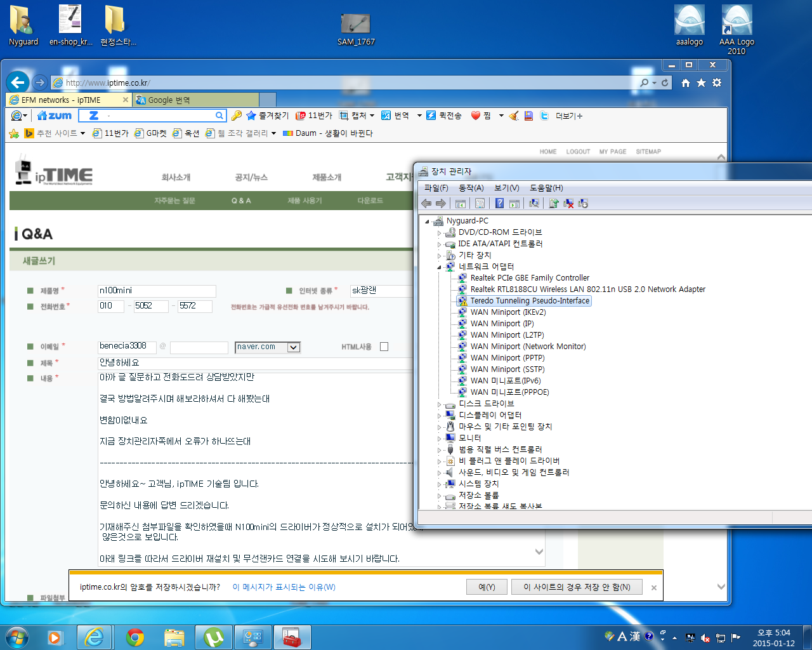Screen dimensions: 812x650
Task: Click the 이 메시지가 표시되는 이유(W) link
Action: 284,587
